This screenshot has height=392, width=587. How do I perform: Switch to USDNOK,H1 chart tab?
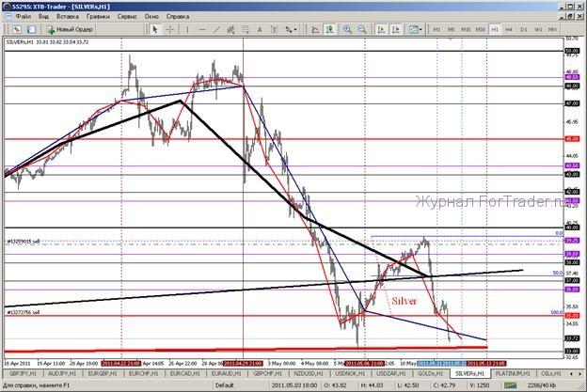(350, 373)
